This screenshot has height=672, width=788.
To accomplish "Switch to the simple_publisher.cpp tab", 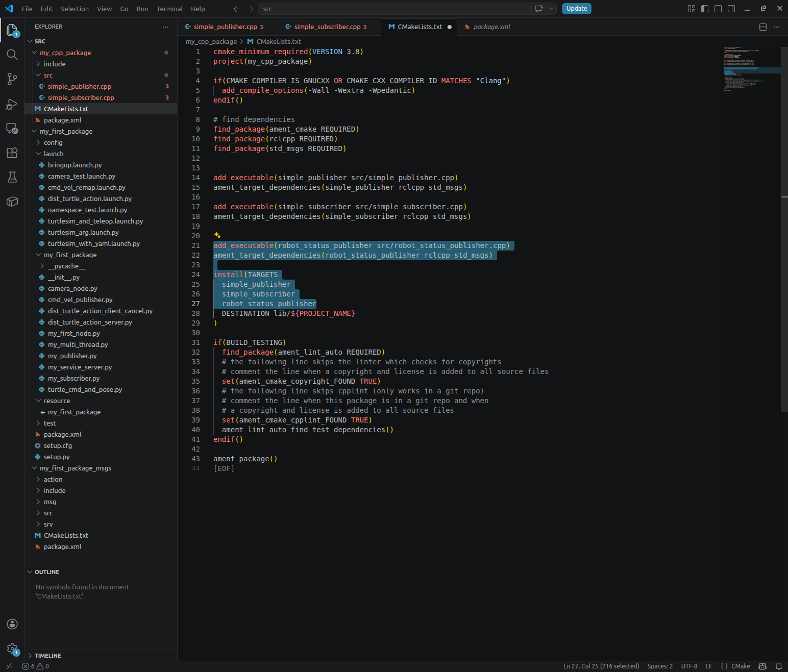I will 228,27.
